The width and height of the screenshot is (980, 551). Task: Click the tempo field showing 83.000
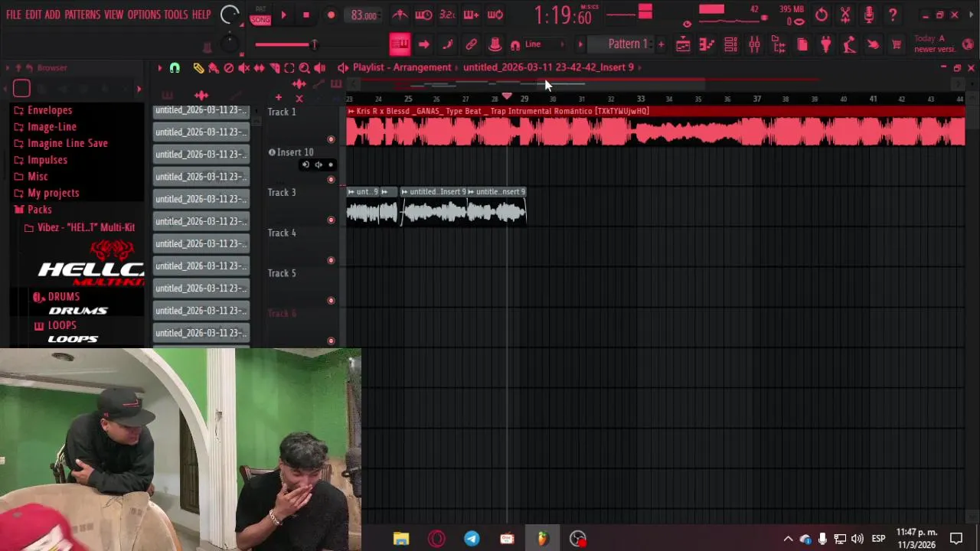(364, 15)
